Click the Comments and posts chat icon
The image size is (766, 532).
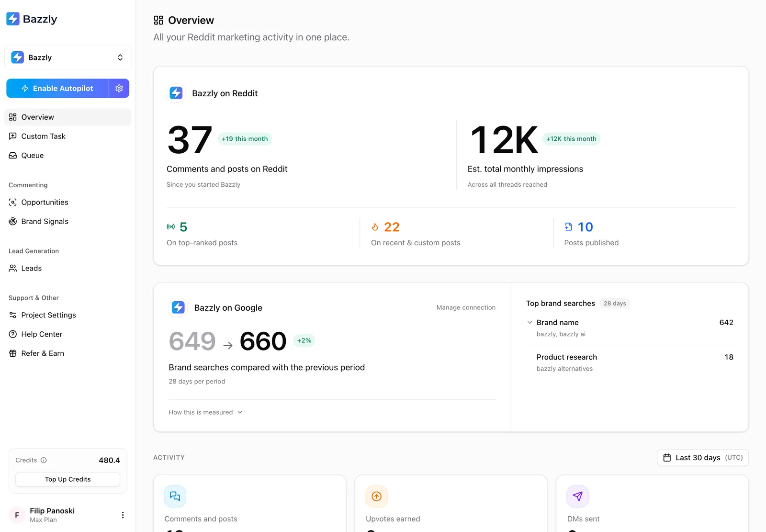[175, 496]
